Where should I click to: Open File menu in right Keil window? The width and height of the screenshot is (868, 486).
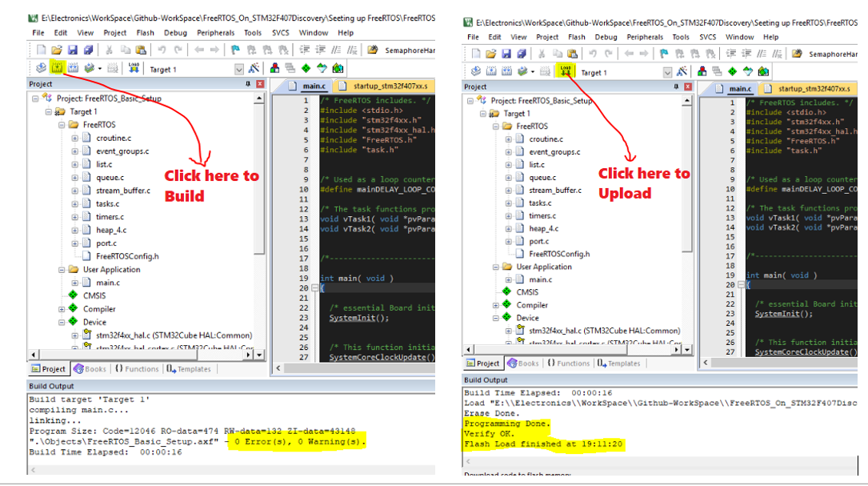point(473,37)
